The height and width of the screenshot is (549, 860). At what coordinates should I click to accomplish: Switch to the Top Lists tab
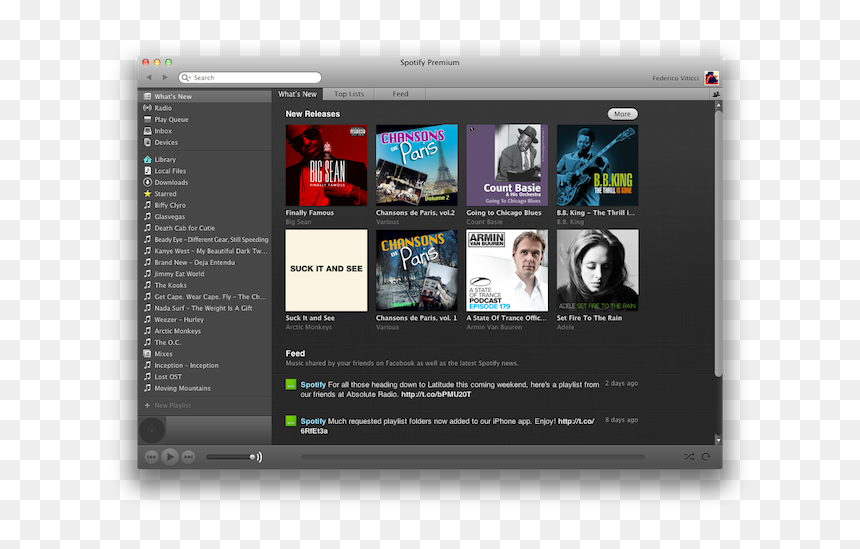(x=349, y=94)
